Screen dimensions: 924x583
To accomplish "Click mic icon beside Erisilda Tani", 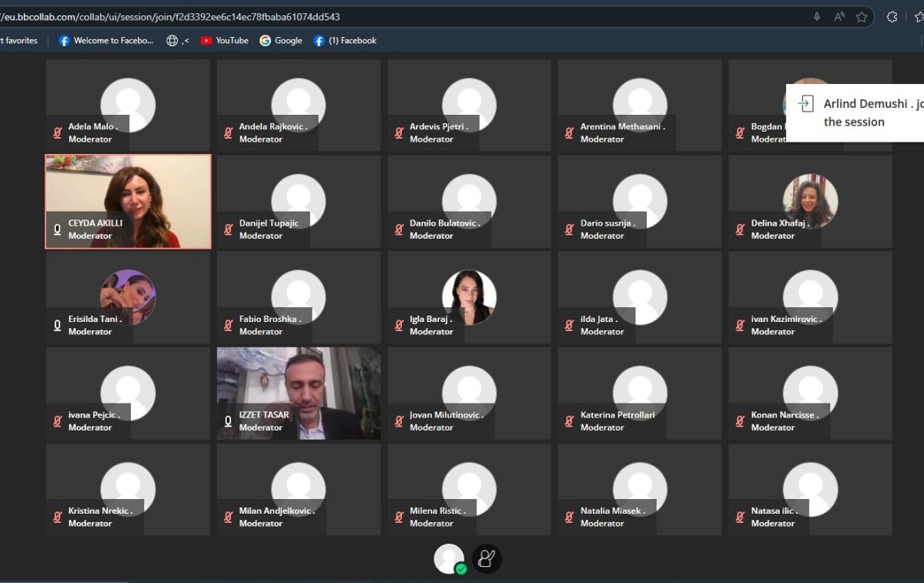I will point(57,326).
